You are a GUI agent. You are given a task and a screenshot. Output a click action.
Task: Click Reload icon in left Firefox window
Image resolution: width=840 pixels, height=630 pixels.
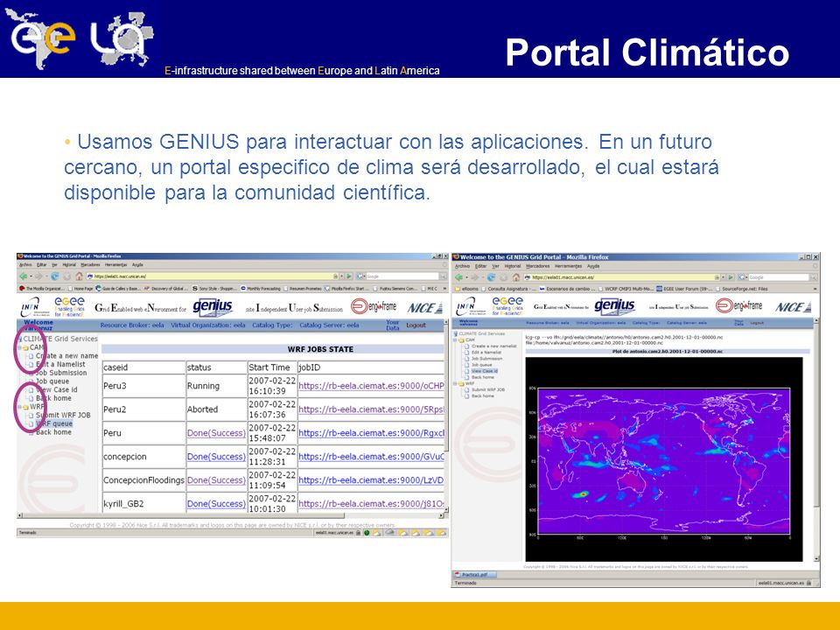pyautogui.click(x=54, y=276)
